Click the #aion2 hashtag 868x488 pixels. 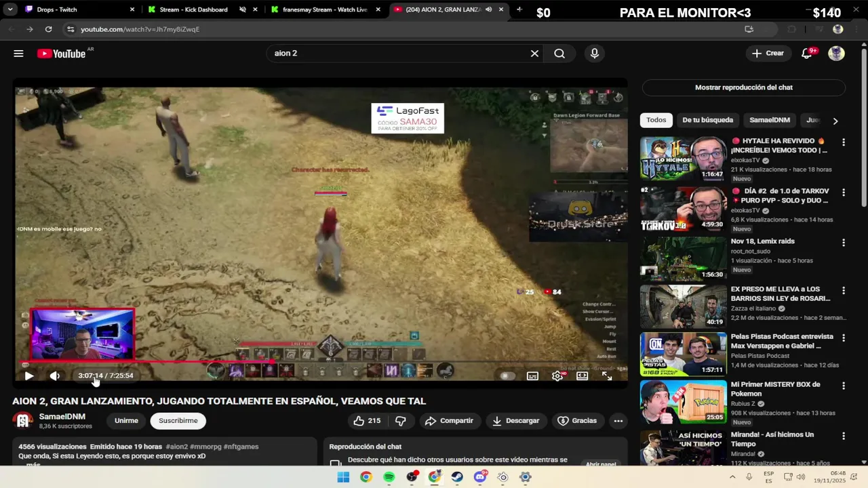[x=176, y=447]
